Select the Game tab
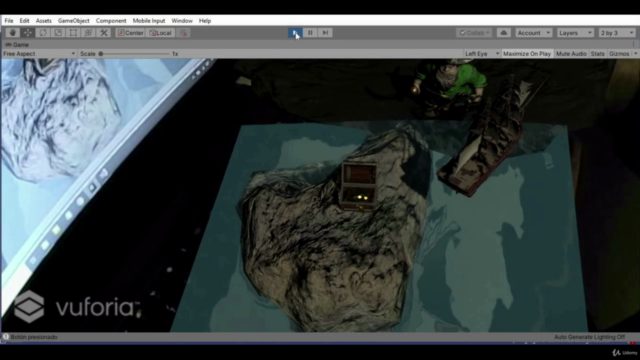The image size is (640, 360). [17, 44]
